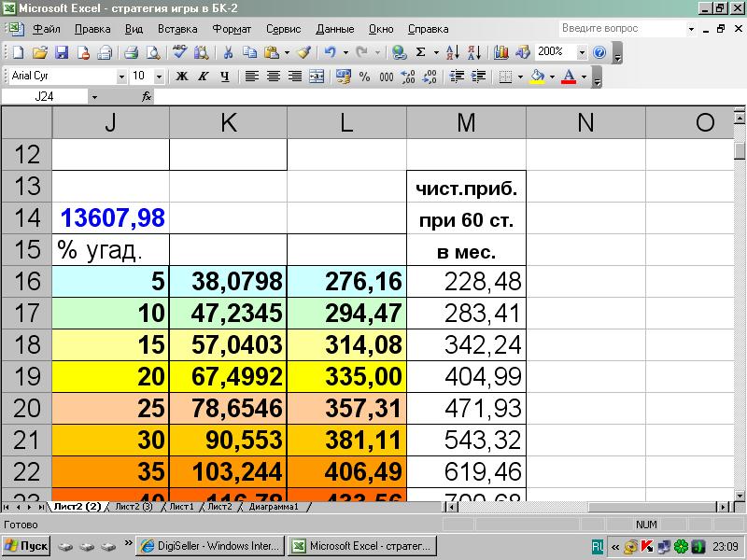Click the Пуск start button
747x560 pixels.
(26, 546)
